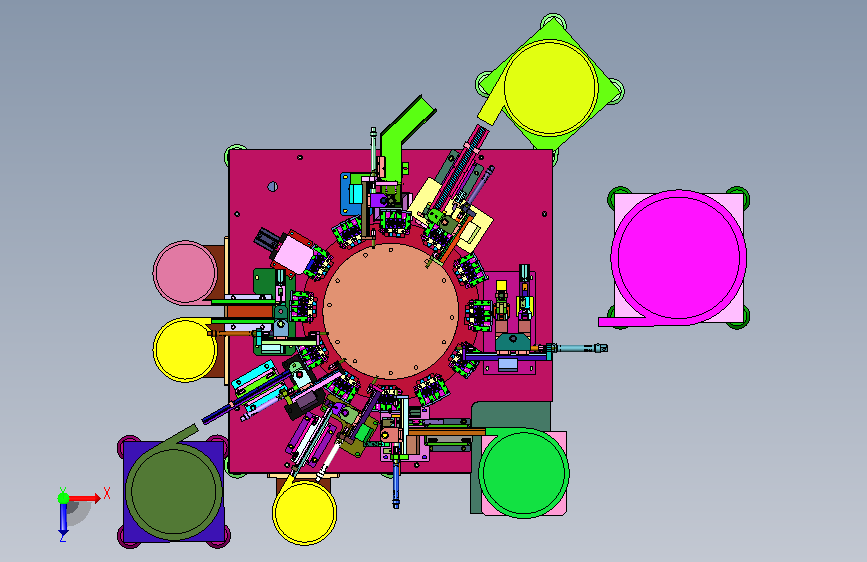Image resolution: width=867 pixels, height=562 pixels.
Task: Click the green Y axis ball of the triad
Action: point(64,498)
